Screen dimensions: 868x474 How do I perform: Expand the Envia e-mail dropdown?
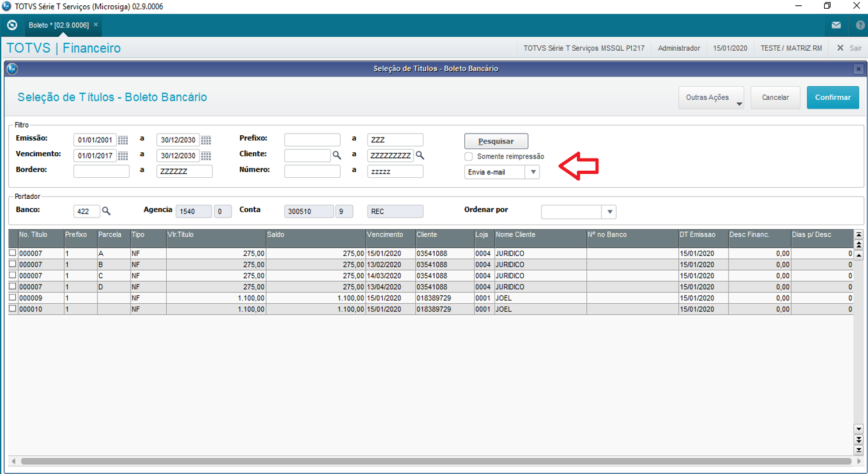533,172
